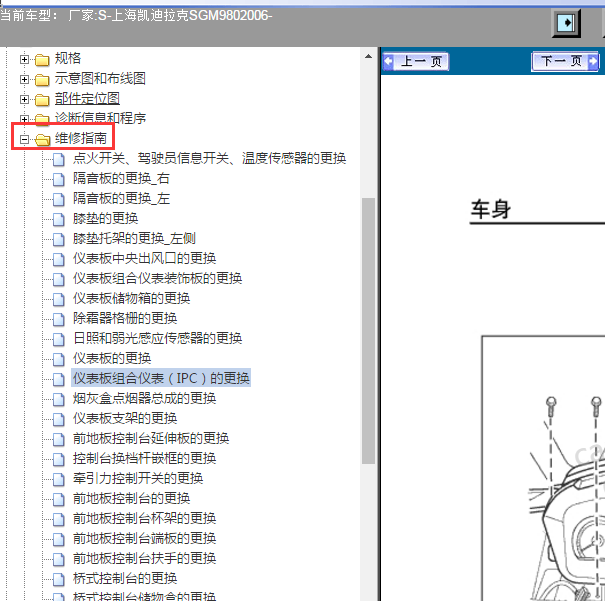
Task: Go to next page with 下一页 button
Action: (x=565, y=61)
